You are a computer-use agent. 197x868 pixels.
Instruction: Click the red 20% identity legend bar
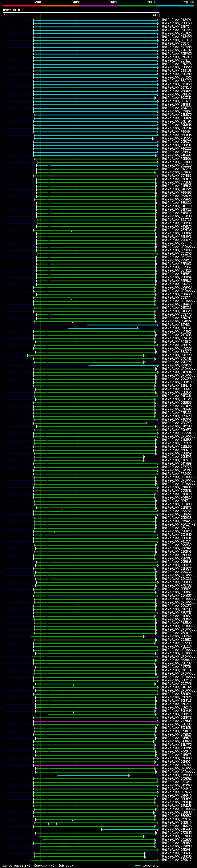pos(22,6)
